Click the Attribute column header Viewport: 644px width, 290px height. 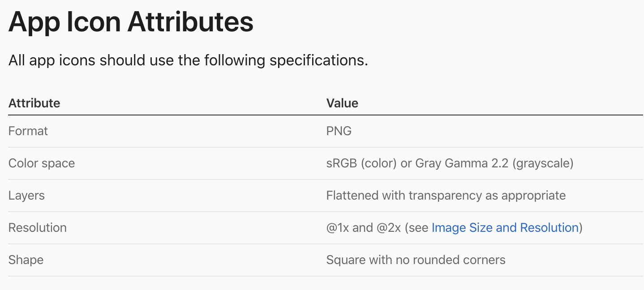pyautogui.click(x=34, y=103)
